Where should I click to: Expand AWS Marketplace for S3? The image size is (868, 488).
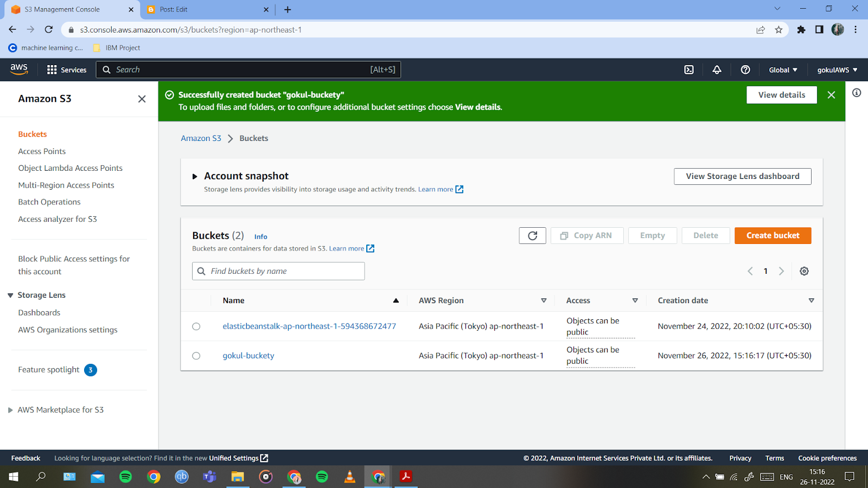pos(10,410)
